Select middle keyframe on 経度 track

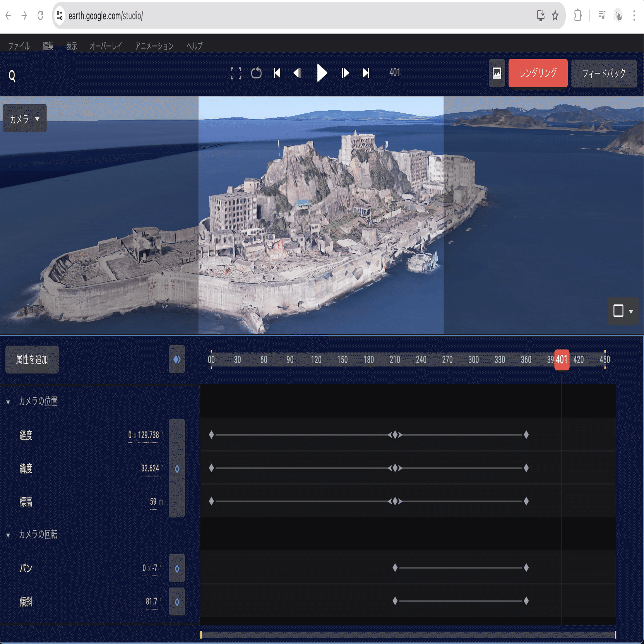[x=395, y=435]
